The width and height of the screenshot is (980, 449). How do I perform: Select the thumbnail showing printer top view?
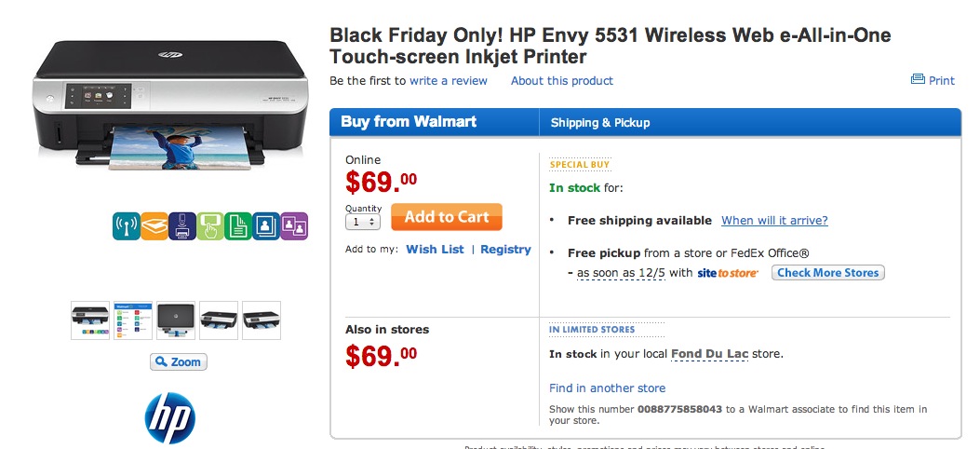click(x=176, y=320)
